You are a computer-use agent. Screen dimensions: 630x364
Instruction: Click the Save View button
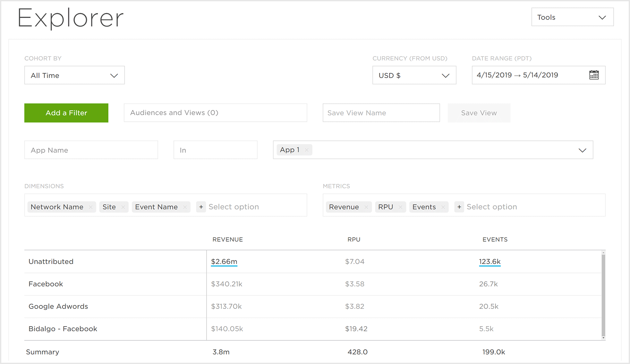479,113
